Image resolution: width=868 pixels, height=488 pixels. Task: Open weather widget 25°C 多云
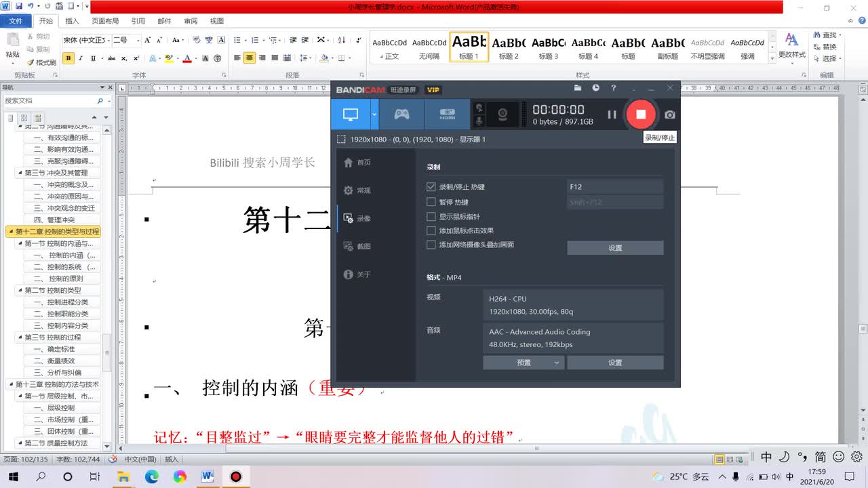click(680, 476)
